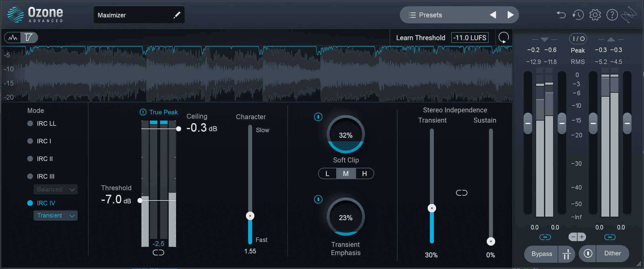644x269 pixels.
Task: Click the input left gain fader handle
Action: pyautogui.click(x=528, y=123)
